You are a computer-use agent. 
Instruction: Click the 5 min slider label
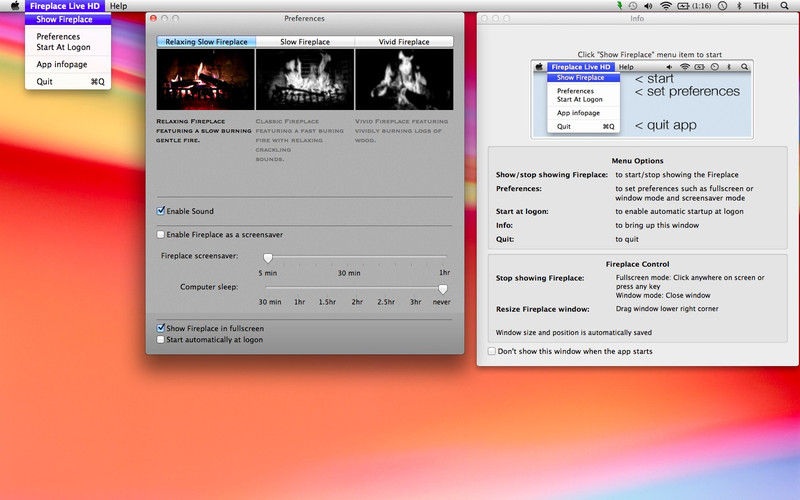tap(267, 273)
